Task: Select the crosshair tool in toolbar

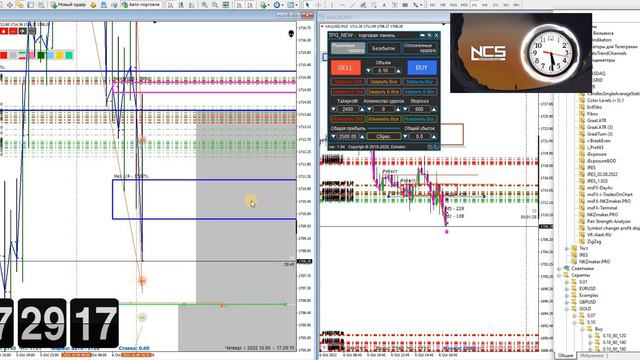Action: click(x=318, y=5)
